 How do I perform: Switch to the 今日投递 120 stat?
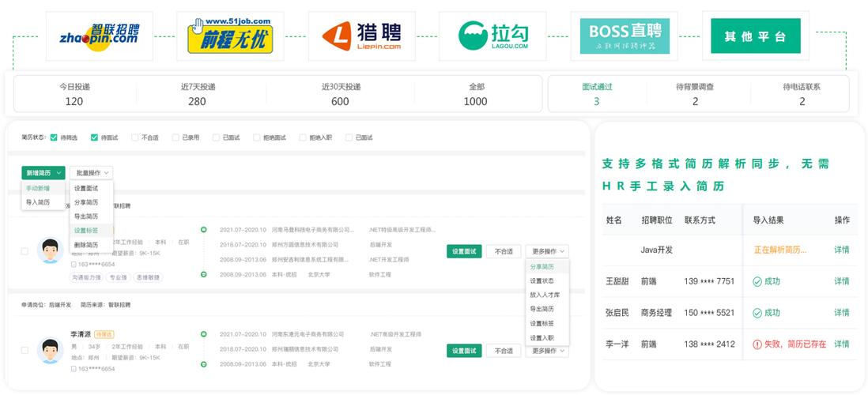(x=74, y=94)
